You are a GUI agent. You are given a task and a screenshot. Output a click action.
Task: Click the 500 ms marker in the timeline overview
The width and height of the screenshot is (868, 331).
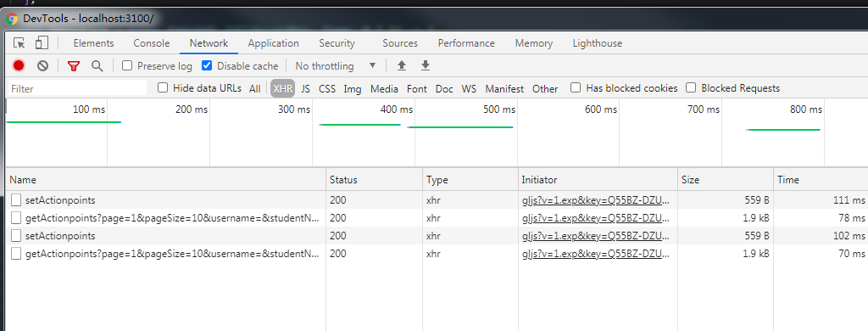point(498,109)
